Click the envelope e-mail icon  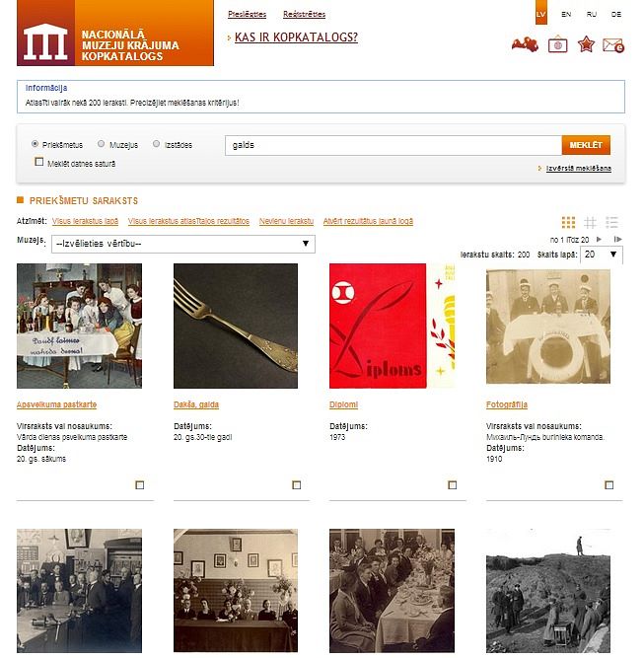pos(613,45)
